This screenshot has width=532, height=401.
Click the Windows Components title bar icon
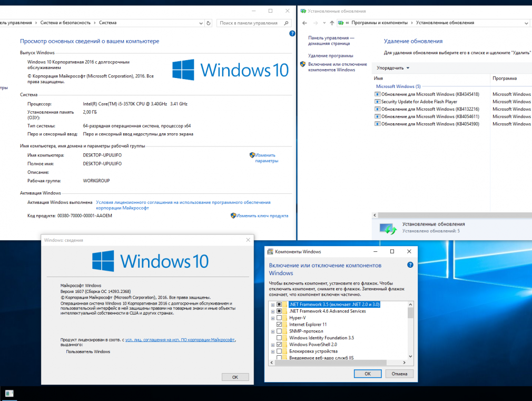coord(270,251)
